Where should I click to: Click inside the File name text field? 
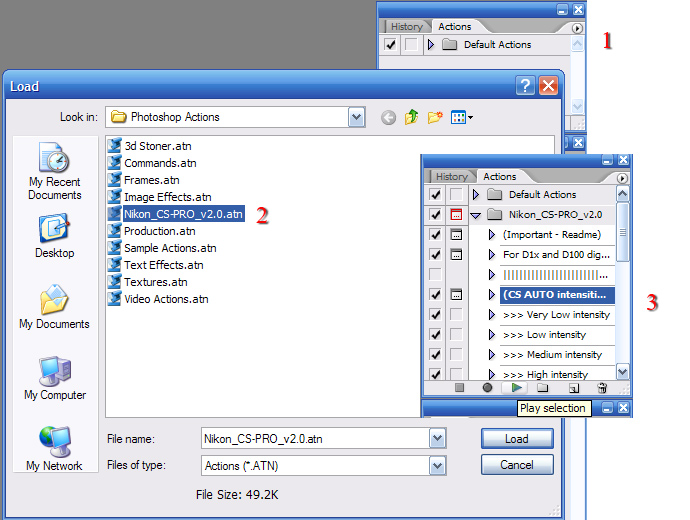point(315,439)
